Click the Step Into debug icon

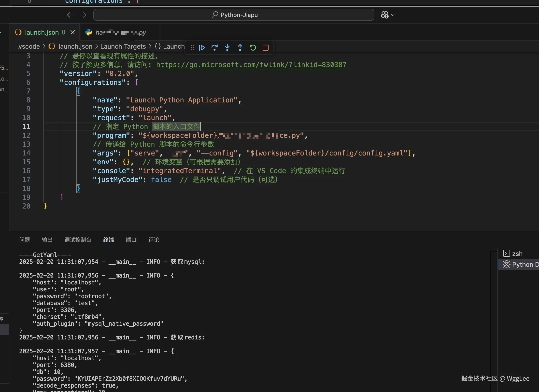[227, 47]
